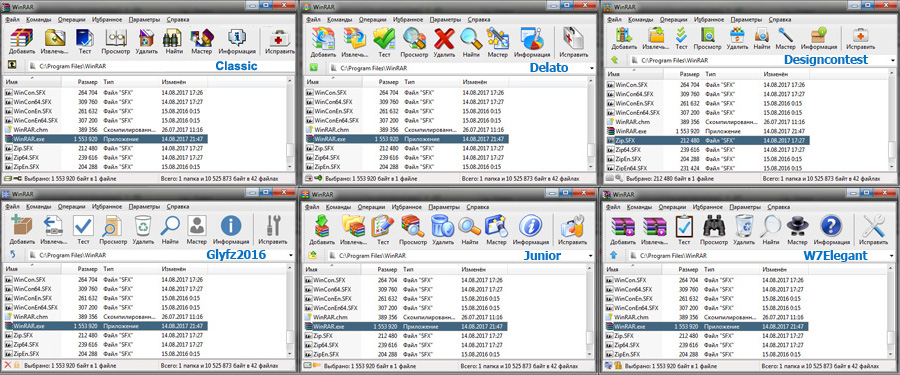Select Мастер wand icon in Designcontest window
Screen dimensions: 900x375
coord(785,35)
